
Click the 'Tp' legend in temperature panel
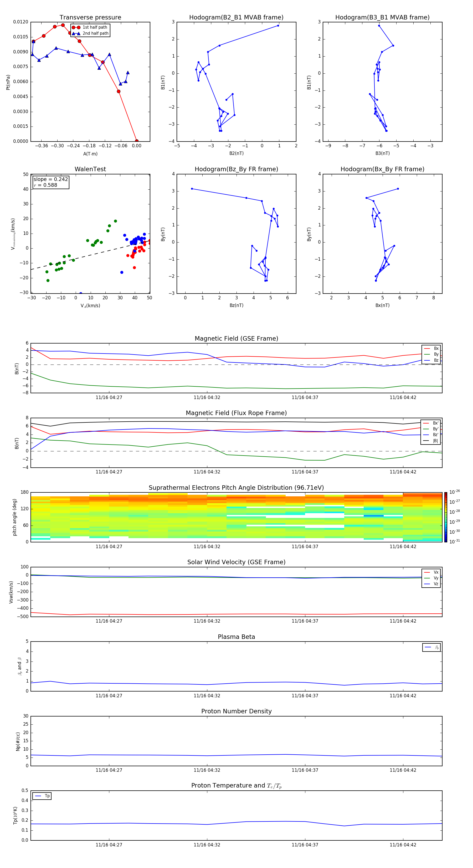click(42, 796)
